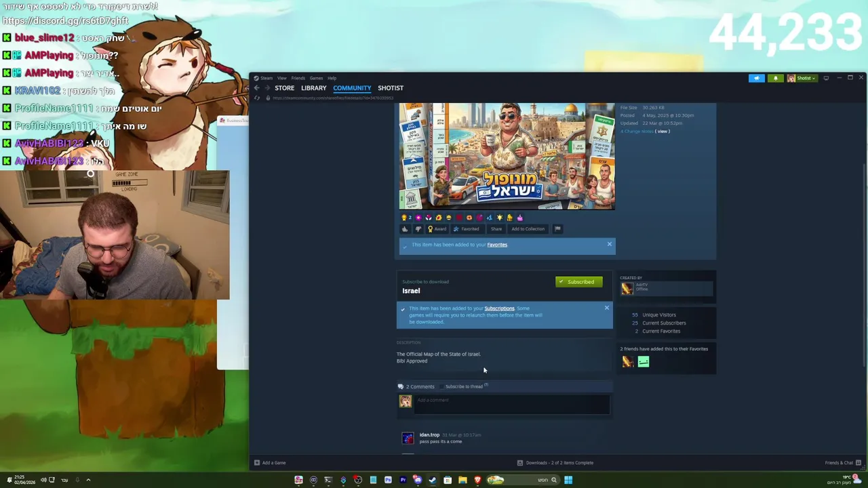Click Steam icon in Windows taskbar
868x488 pixels.
click(433, 480)
